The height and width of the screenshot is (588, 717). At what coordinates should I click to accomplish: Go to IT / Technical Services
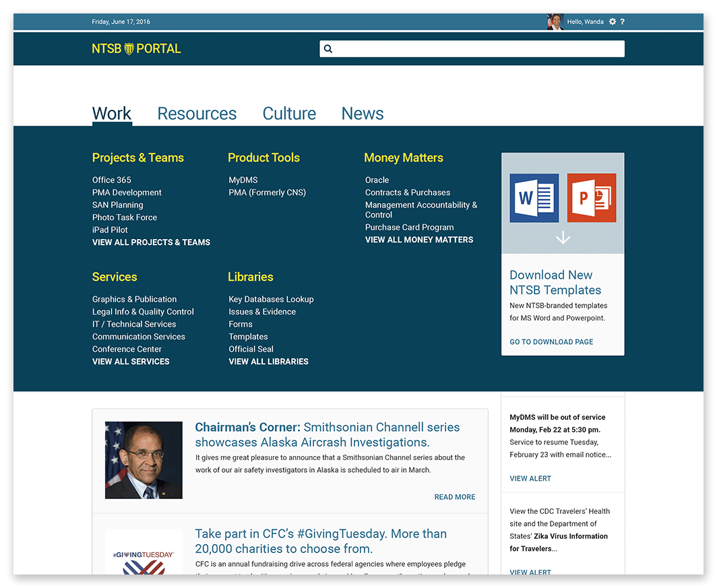point(134,324)
